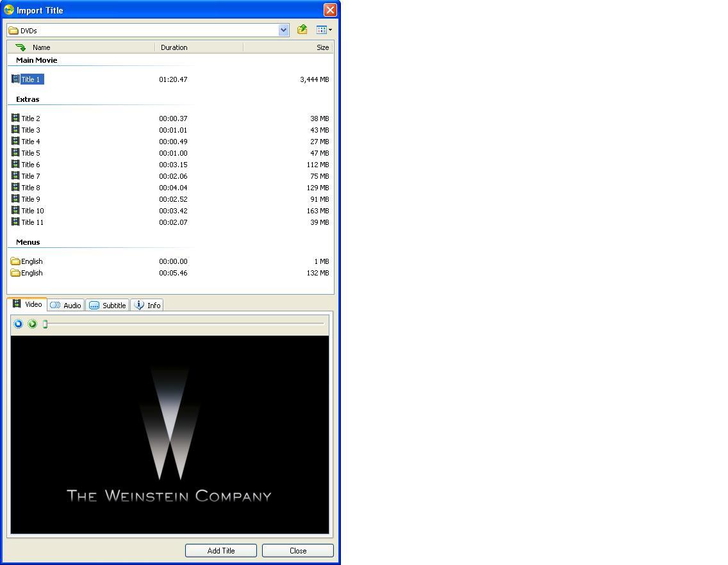This screenshot has width=728, height=565.
Task: Go up one folder level icon
Action: (302, 29)
